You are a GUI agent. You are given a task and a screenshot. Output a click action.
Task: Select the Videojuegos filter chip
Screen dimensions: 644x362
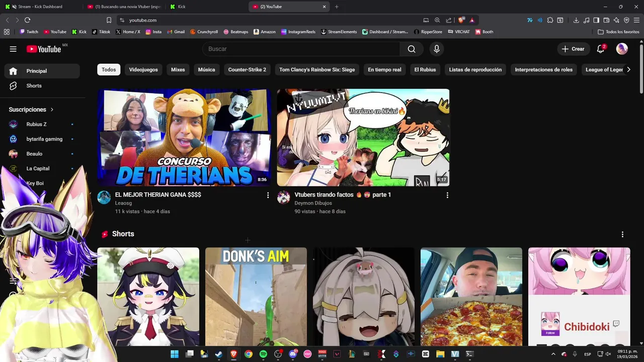tap(143, 70)
